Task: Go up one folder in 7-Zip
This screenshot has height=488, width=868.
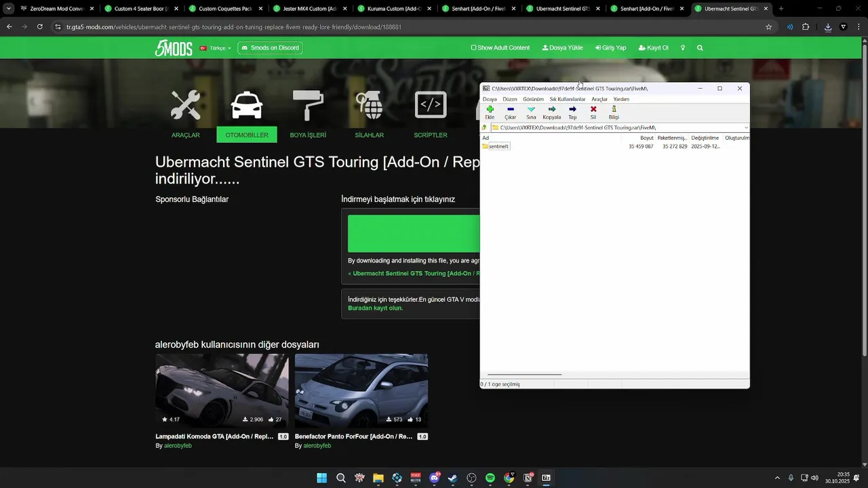Action: pyautogui.click(x=484, y=127)
